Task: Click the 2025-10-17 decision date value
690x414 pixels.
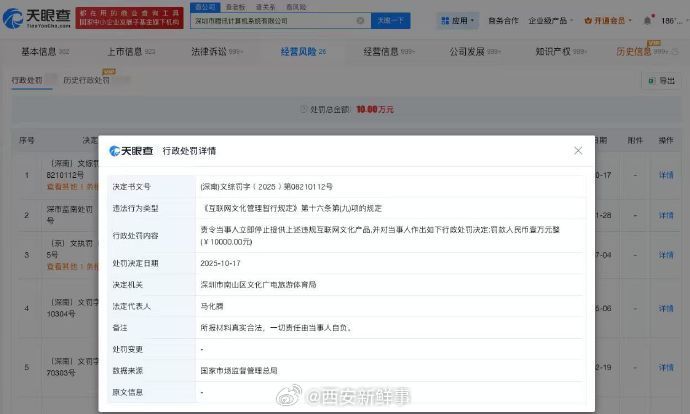Action: 220,263
